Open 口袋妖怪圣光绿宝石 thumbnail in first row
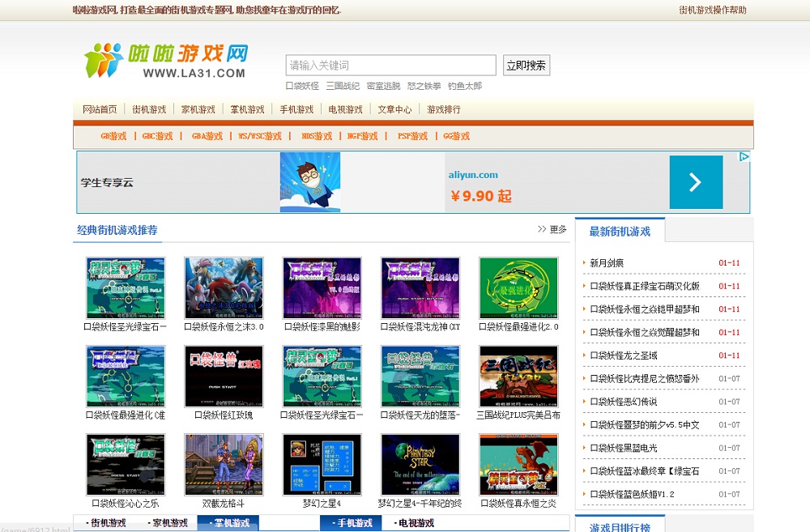Screen dimensions: 810x532 (x=126, y=287)
